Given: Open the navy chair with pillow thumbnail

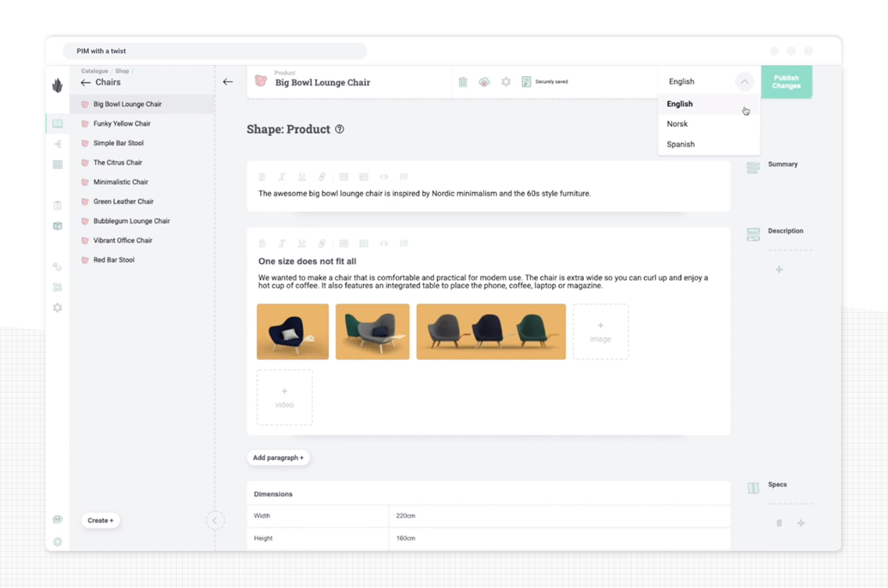Looking at the screenshot, I should (293, 332).
